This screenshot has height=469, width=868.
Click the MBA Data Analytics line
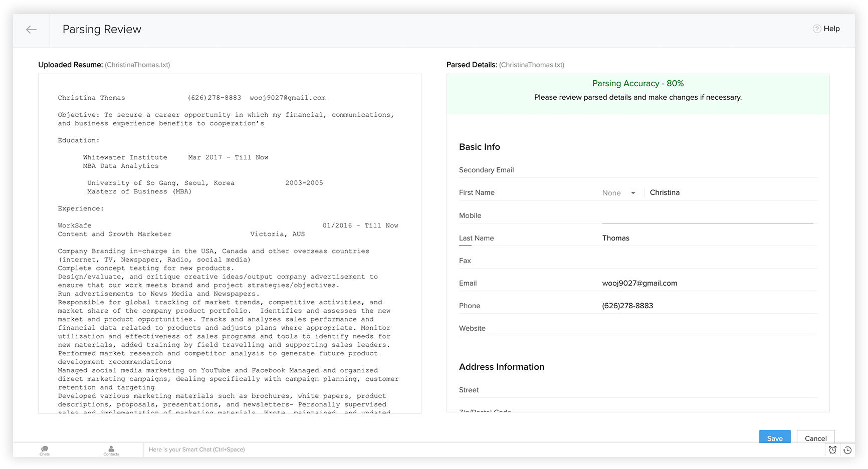coord(121,166)
